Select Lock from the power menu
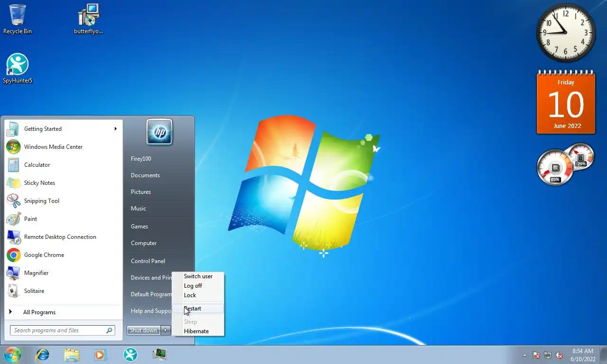This screenshot has height=364, width=607. coord(198,295)
